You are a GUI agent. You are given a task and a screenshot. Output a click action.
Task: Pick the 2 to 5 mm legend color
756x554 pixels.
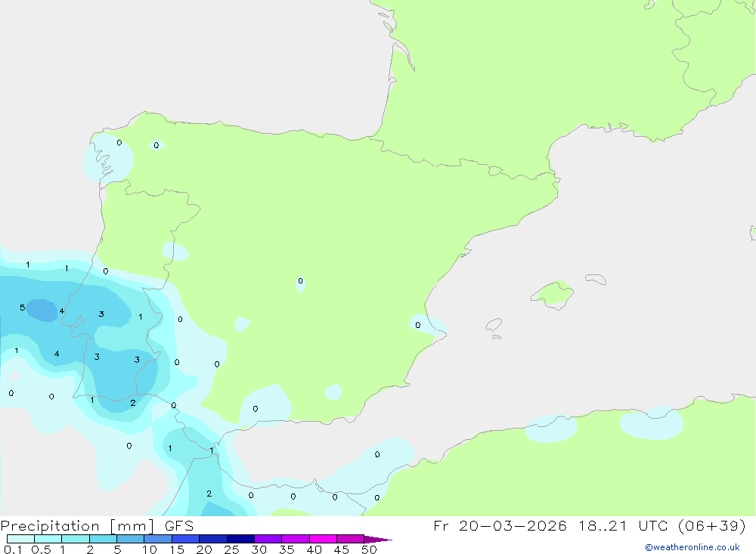coord(103,539)
